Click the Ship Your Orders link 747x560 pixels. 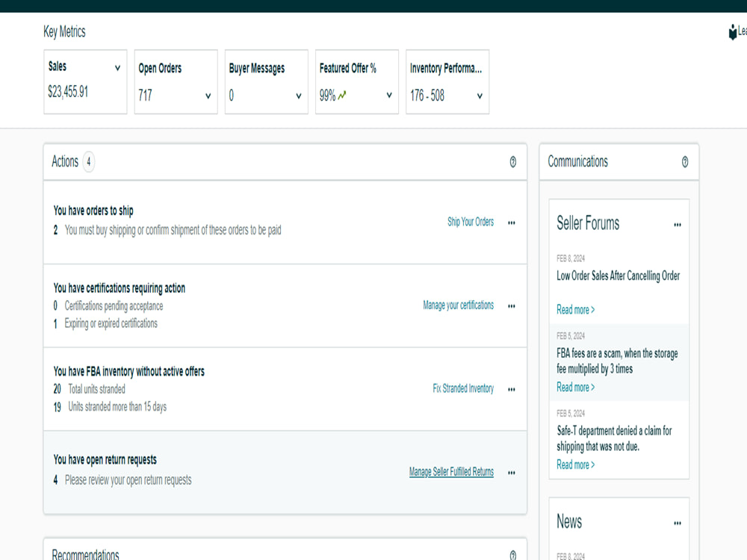pos(470,222)
